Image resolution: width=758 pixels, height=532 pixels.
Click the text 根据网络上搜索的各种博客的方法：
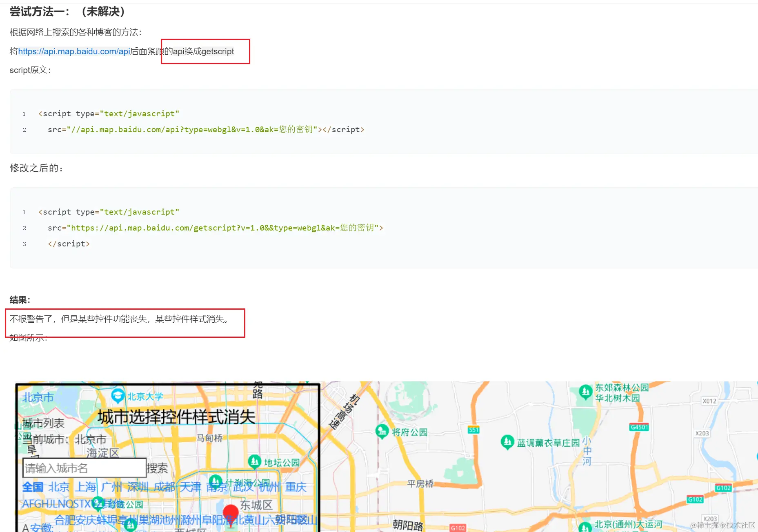click(x=76, y=32)
